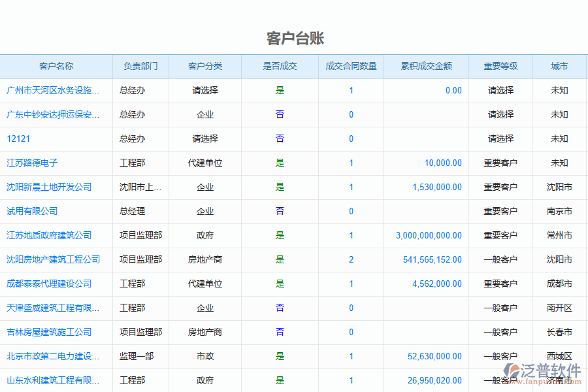Click the 541,565,152.00 accumulated amount

433,259
